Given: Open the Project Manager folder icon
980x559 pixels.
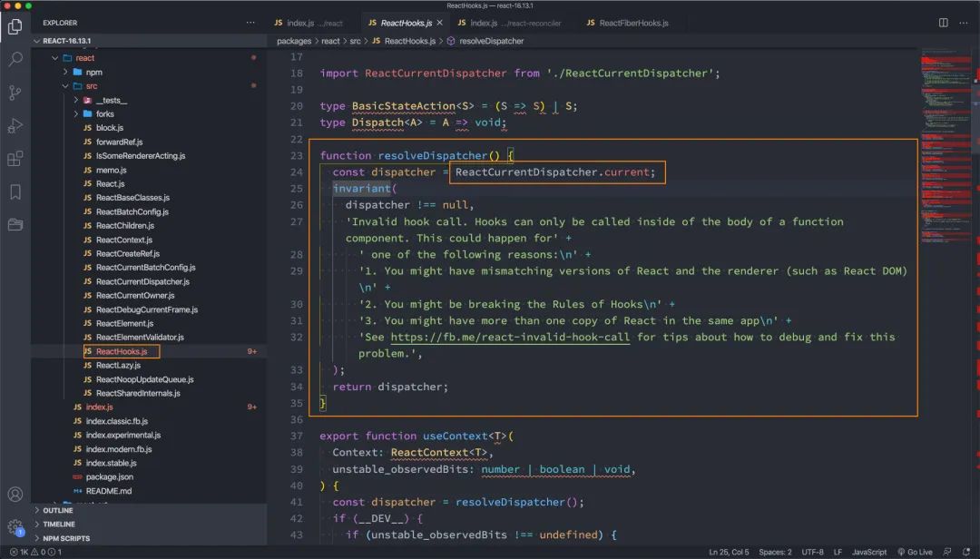Looking at the screenshot, I should (x=15, y=224).
